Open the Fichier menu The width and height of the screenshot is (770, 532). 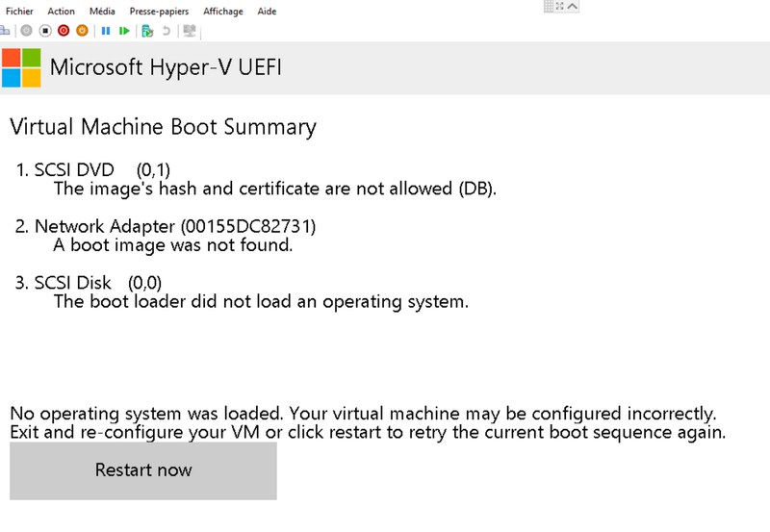(19, 12)
